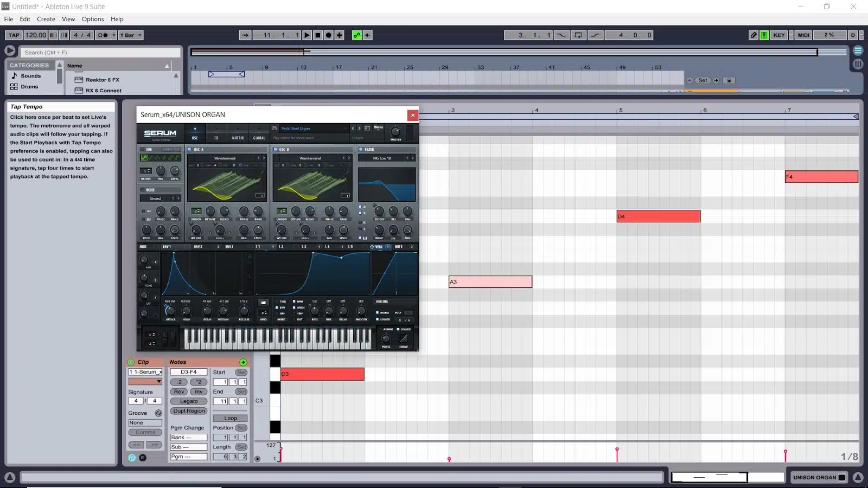
Task: Toggle the green Automation Arm button
Action: 357,35
